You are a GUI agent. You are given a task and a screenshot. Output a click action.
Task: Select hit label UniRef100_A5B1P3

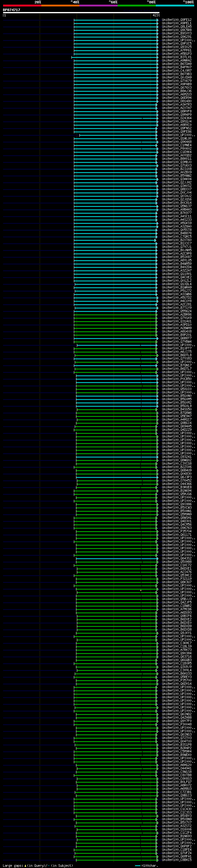[x=177, y=54]
